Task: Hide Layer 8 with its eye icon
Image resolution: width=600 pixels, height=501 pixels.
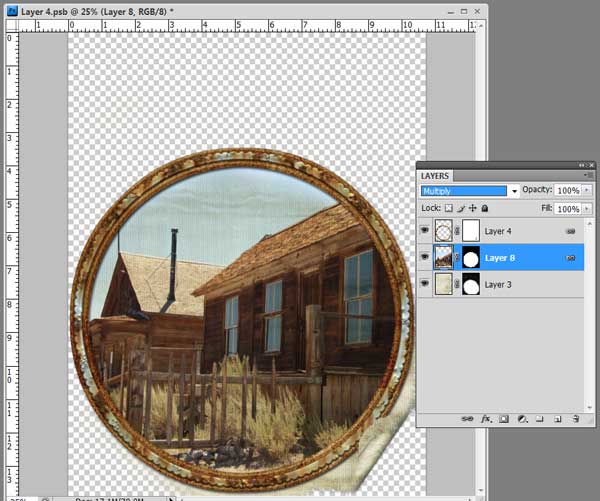Action: pos(425,257)
